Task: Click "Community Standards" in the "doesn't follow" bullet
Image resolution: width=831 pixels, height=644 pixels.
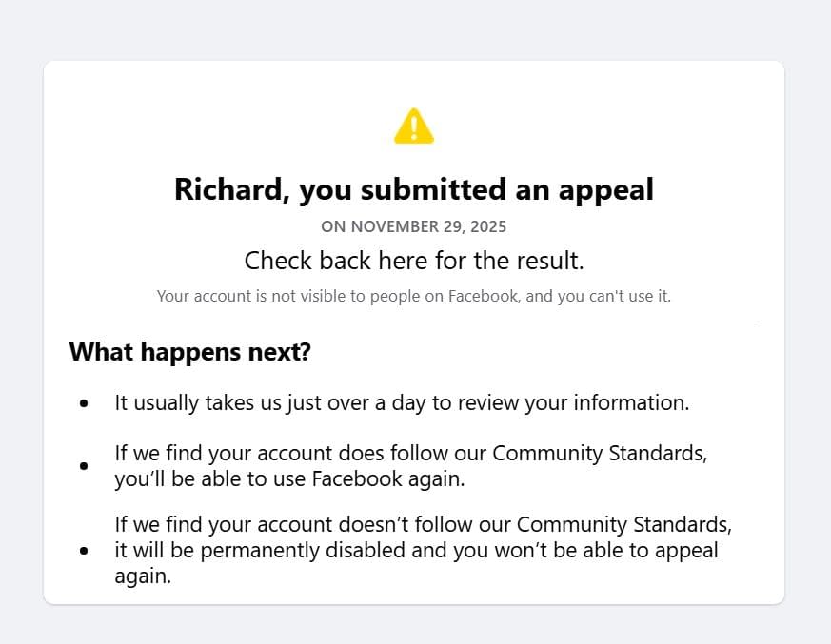Action: (x=623, y=525)
